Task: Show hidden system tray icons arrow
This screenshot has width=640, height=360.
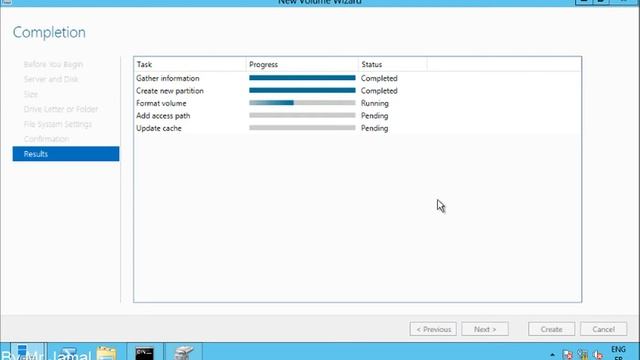Action: pyautogui.click(x=552, y=355)
